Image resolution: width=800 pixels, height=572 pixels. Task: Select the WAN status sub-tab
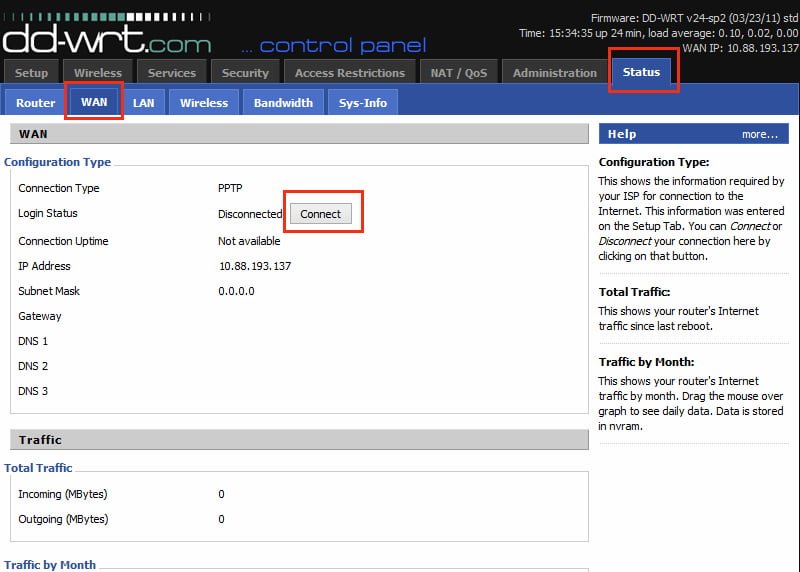(94, 103)
